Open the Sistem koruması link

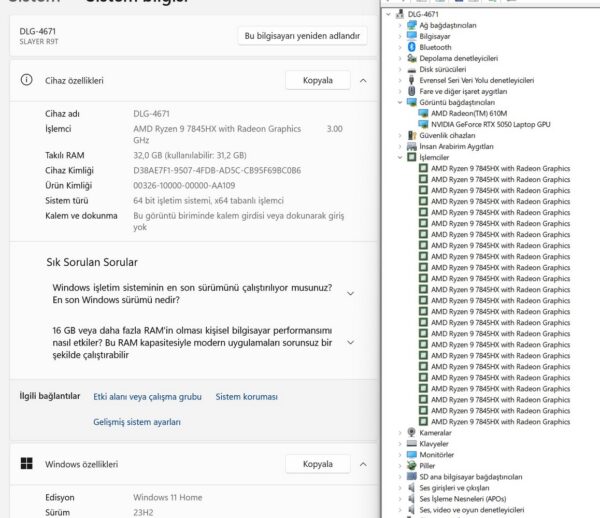click(246, 396)
